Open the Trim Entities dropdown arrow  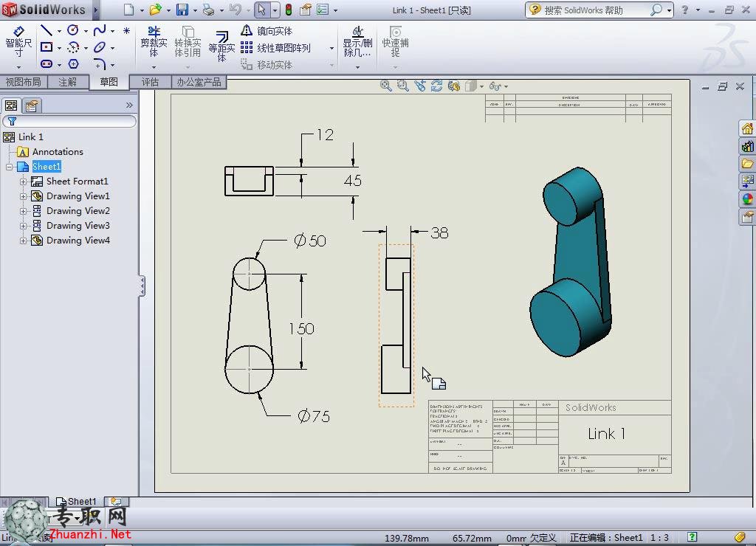tap(154, 67)
